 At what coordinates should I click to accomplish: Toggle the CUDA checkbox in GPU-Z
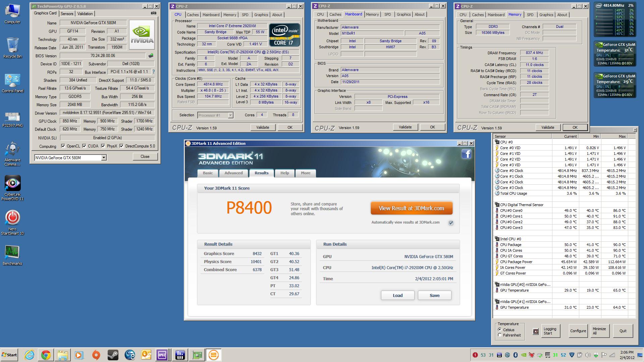point(84,146)
